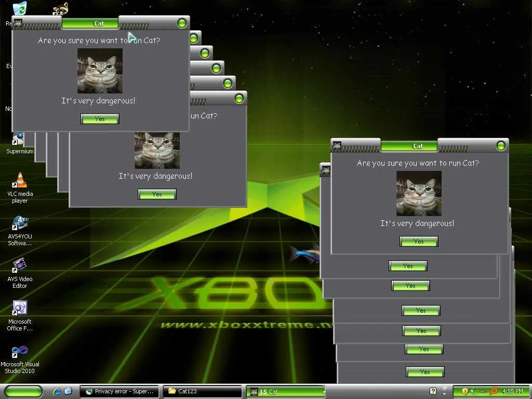
Task: Switch to Privacy error - Supermium taskbar button
Action: tap(119, 392)
